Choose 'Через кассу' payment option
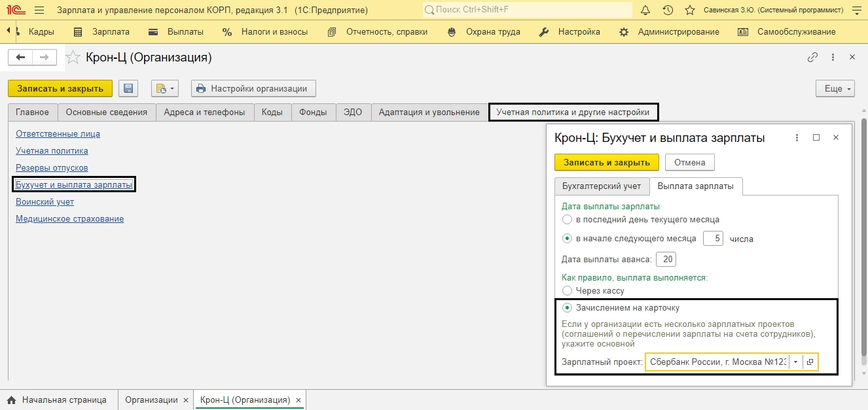The height and width of the screenshot is (410, 868). (x=567, y=290)
